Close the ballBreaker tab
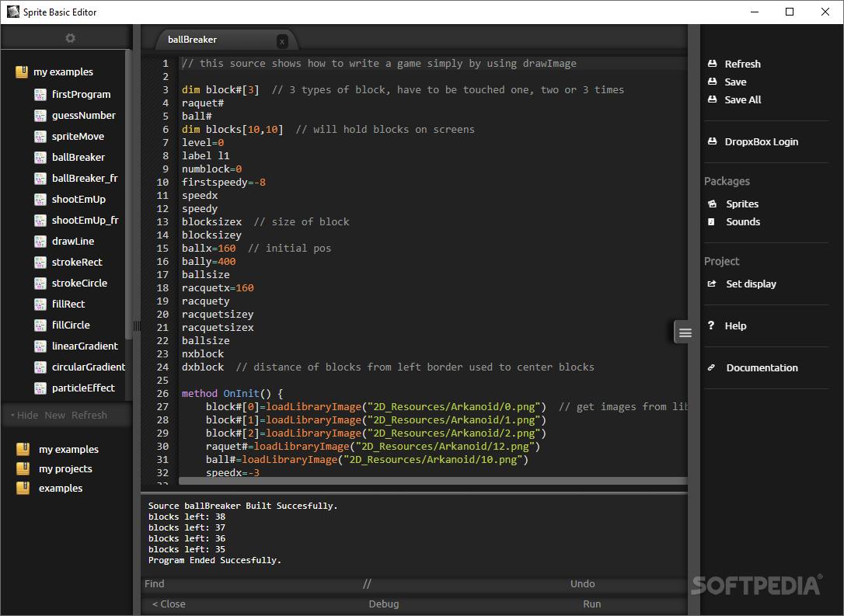 [x=282, y=41]
